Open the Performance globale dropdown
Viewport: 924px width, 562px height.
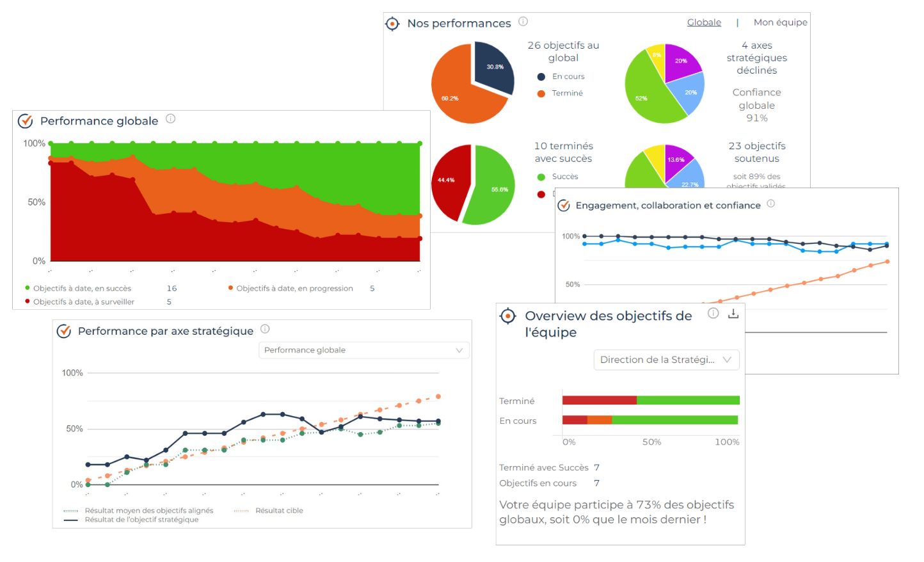pos(364,350)
